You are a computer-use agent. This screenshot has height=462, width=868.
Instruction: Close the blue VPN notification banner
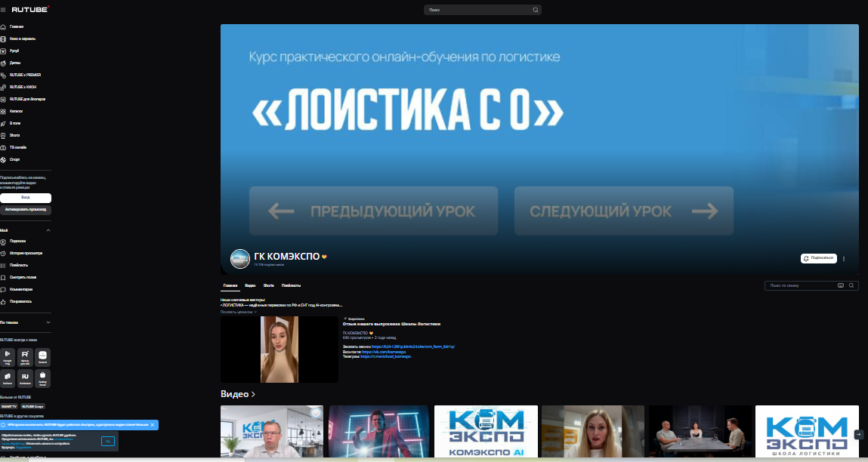[153, 425]
